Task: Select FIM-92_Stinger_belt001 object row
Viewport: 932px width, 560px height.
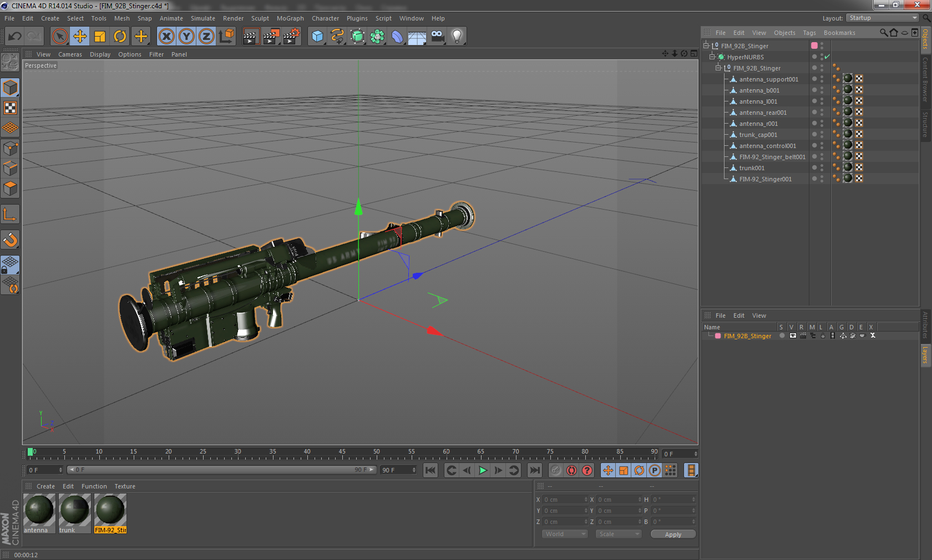Action: coord(772,157)
